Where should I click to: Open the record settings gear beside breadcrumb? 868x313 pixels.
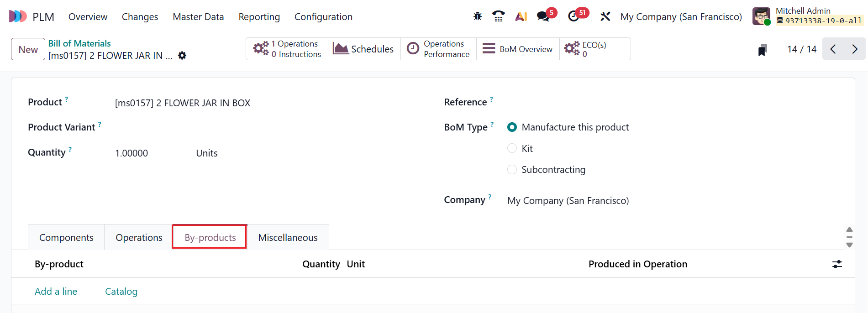point(182,55)
